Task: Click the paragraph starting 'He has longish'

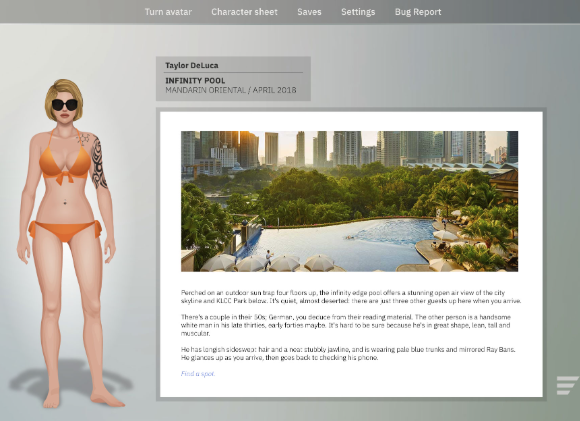Action: pyautogui.click(x=348, y=353)
